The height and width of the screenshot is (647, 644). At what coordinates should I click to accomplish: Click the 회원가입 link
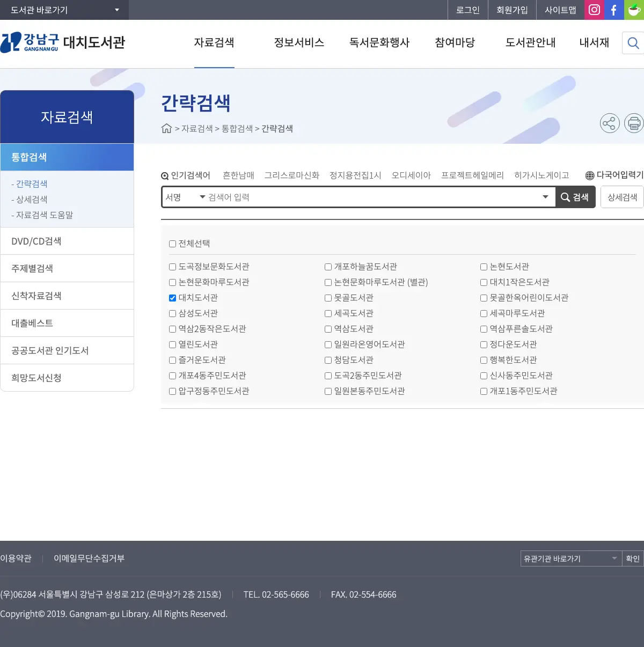(x=512, y=10)
